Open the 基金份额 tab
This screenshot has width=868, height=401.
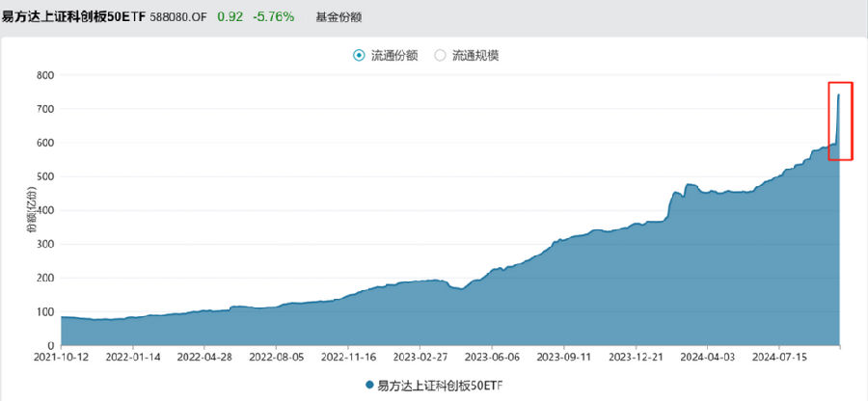pyautogui.click(x=339, y=17)
